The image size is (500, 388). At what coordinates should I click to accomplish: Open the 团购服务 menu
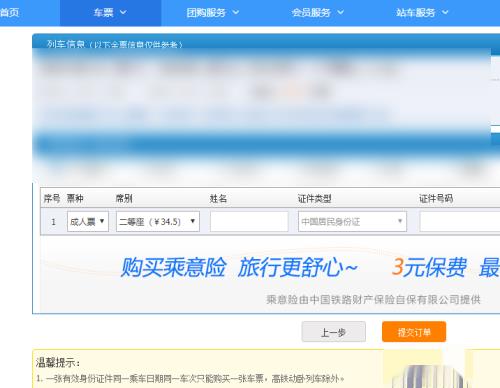point(213,13)
